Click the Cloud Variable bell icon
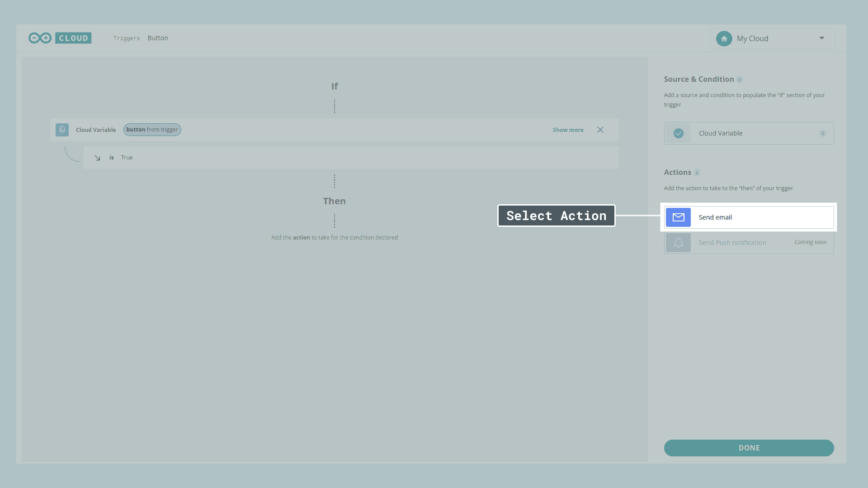This screenshot has width=868, height=488. (x=62, y=130)
